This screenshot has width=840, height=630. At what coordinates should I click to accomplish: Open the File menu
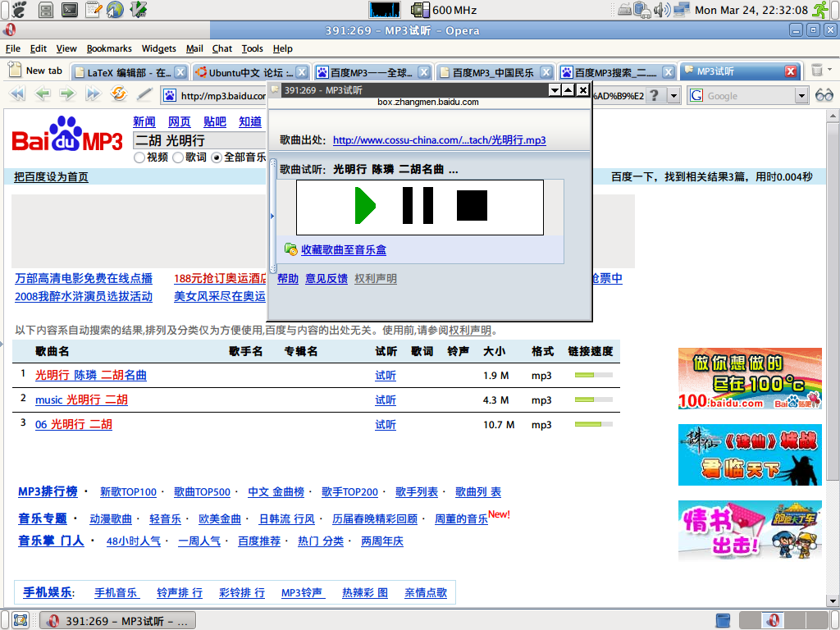point(13,48)
